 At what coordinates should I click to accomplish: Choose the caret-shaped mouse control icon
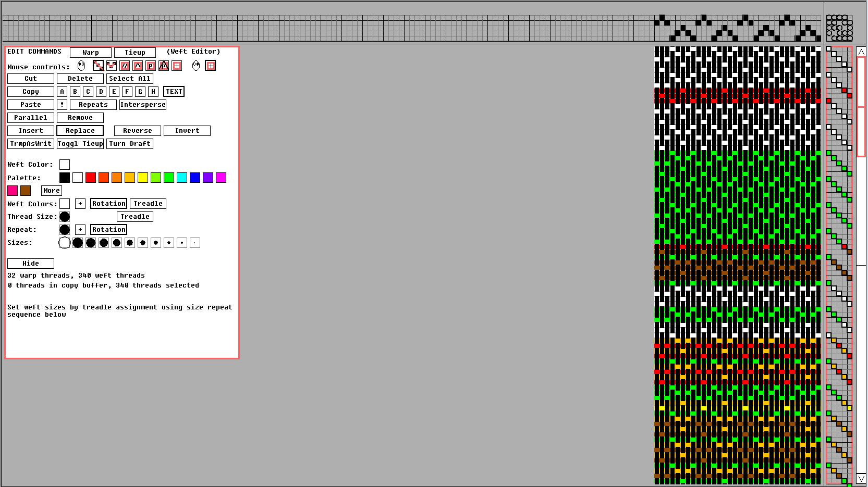[x=138, y=66]
